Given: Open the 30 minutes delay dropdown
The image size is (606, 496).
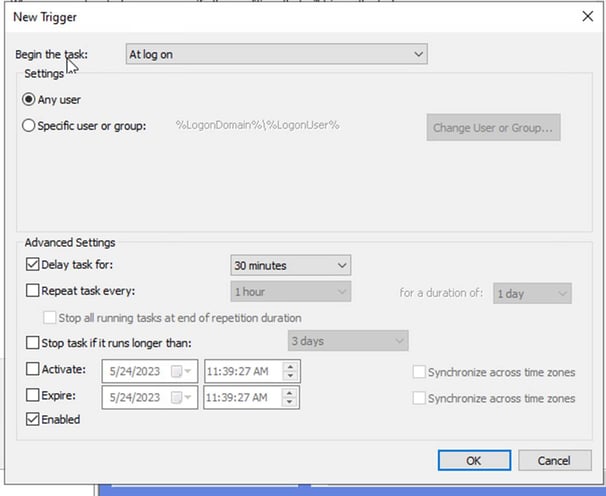Looking at the screenshot, I should [x=291, y=265].
